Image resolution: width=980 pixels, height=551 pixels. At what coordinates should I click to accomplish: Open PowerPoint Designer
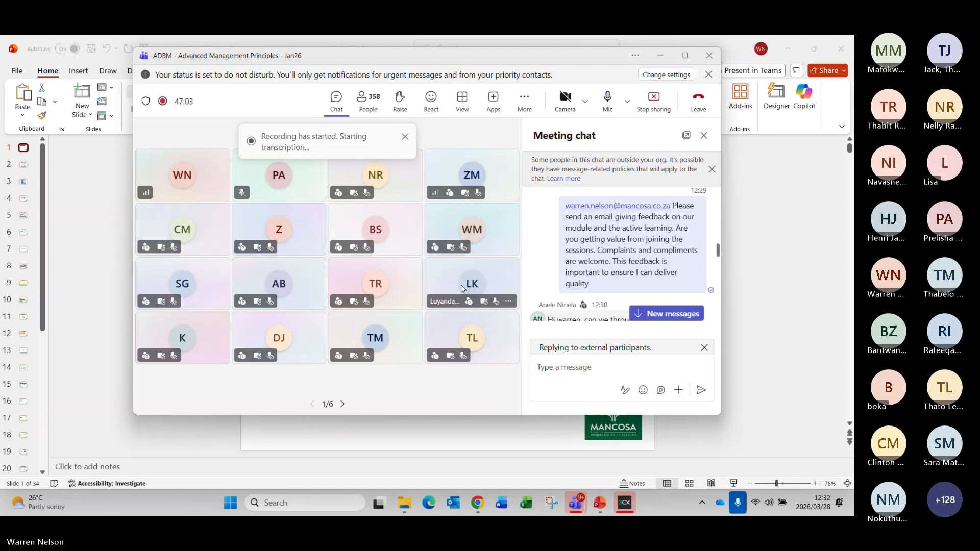(777, 96)
